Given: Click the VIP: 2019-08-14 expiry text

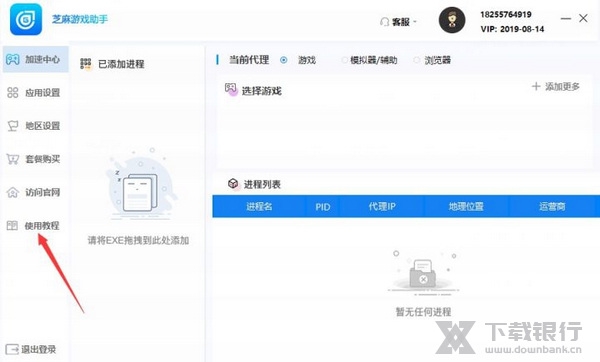Looking at the screenshot, I should [x=512, y=29].
